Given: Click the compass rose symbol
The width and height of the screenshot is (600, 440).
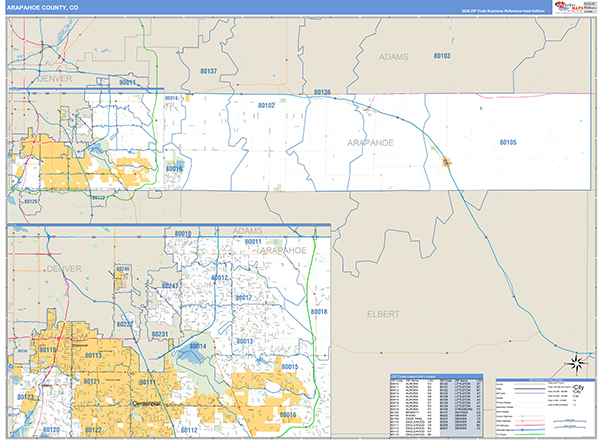Looking at the screenshot, I should 577,363.
